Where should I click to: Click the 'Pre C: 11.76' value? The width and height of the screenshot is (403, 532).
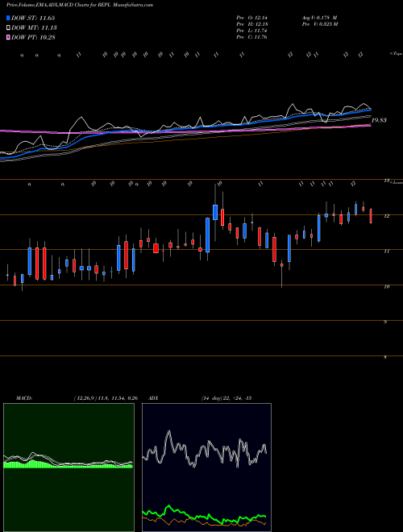(252, 37)
